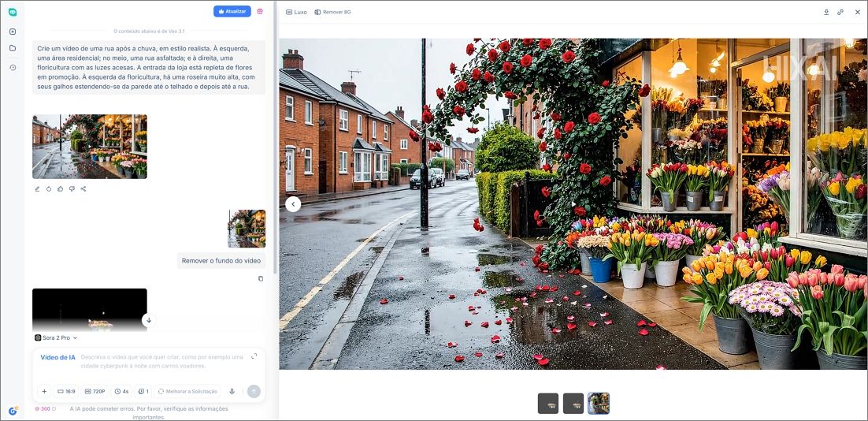The width and height of the screenshot is (868, 421).
Task: Expand the Sora 2 Pro model dropdown
Action: [56, 337]
